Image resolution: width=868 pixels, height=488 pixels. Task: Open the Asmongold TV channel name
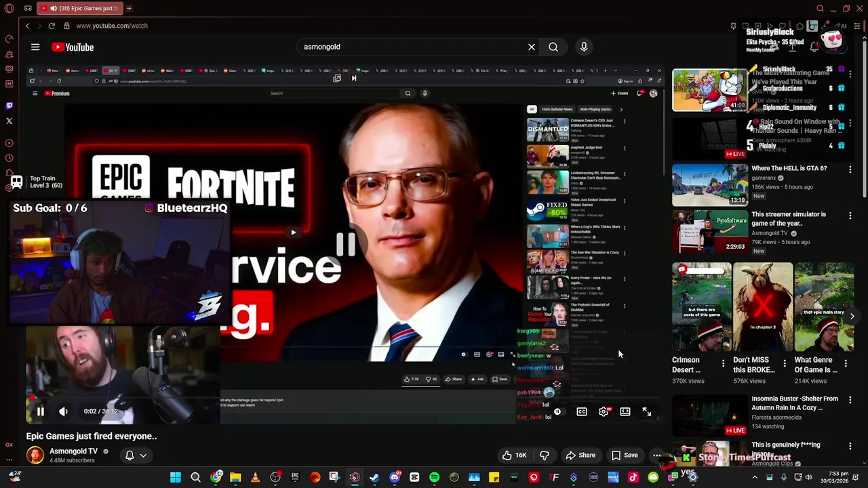coord(73,451)
